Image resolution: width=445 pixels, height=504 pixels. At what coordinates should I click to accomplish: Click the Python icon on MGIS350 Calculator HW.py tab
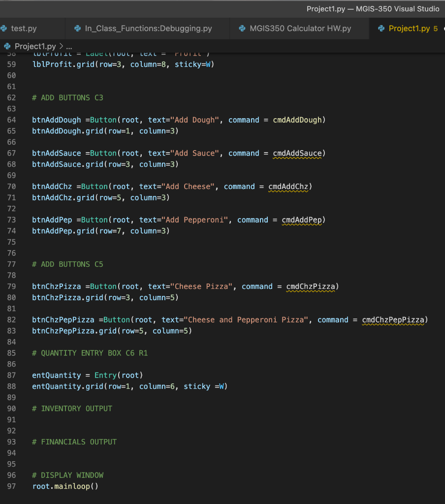(243, 29)
